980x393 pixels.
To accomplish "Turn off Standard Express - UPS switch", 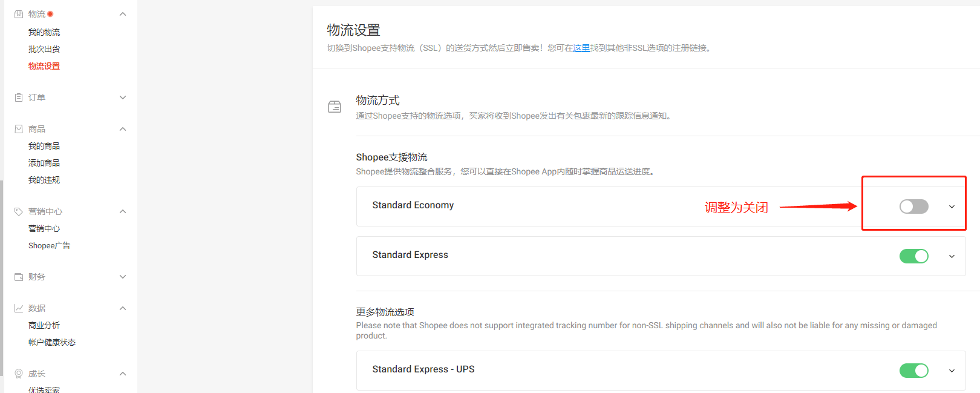I will click(913, 371).
